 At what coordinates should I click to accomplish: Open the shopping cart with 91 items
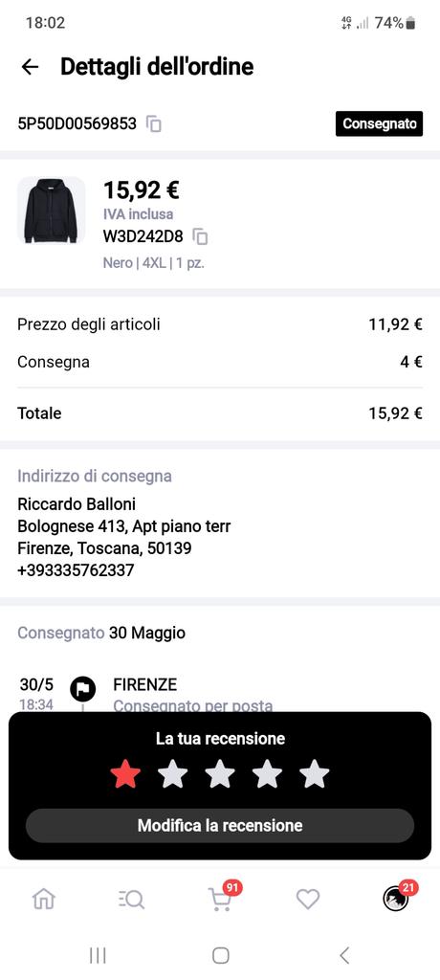coord(220,898)
